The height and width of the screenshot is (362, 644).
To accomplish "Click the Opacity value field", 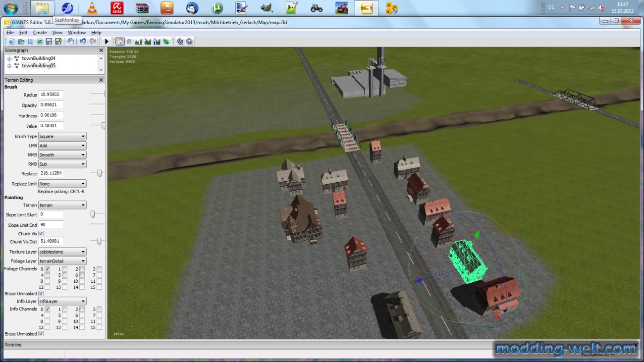I will pyautogui.click(x=51, y=105).
